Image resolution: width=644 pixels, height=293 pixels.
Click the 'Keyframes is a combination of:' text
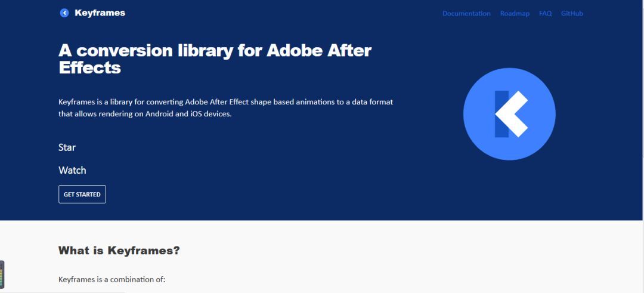tap(112, 279)
